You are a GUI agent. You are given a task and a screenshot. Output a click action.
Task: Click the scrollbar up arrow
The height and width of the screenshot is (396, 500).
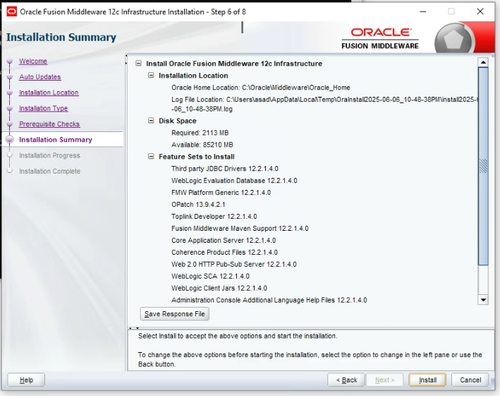(483, 62)
